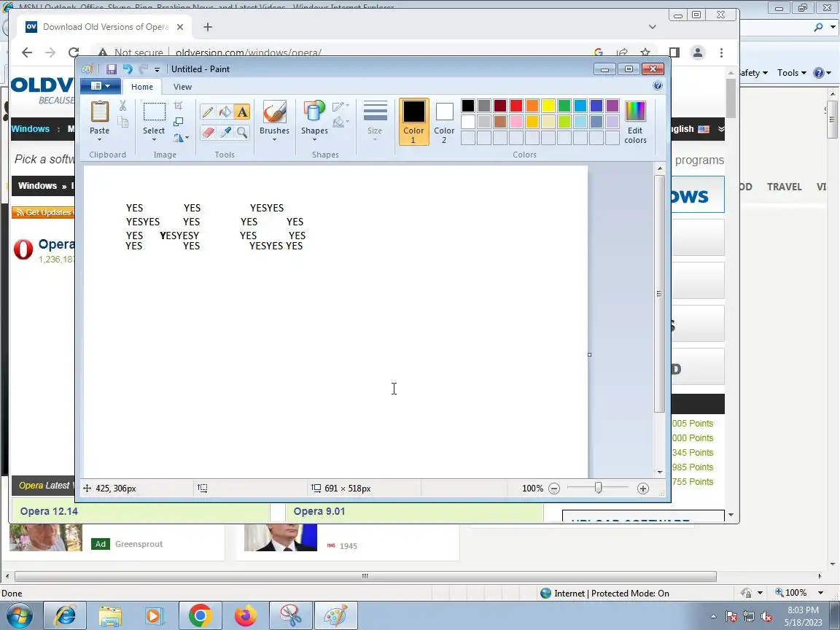Click Get Updates RSS button
Viewport: 840px width, 630px height.
pos(44,213)
